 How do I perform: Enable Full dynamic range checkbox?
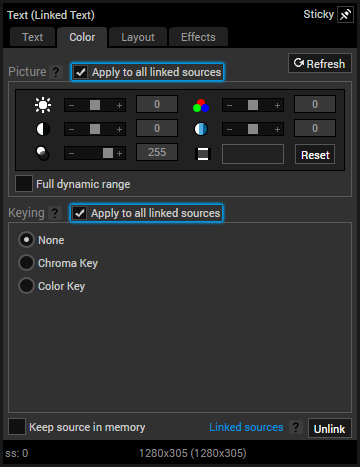click(24, 184)
